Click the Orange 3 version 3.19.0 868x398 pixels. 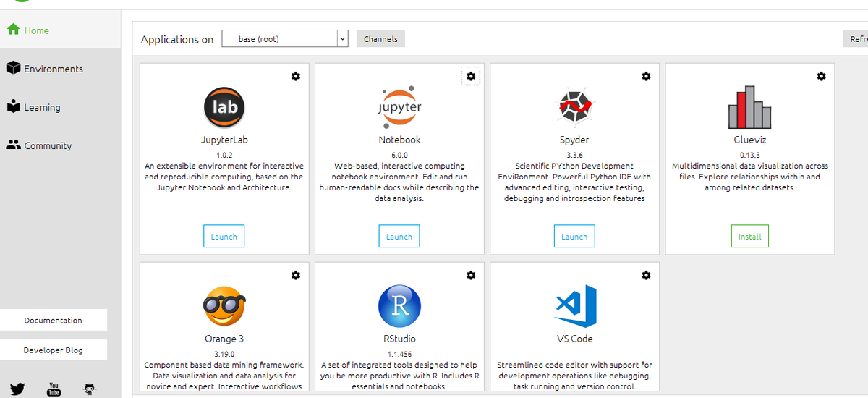pos(224,354)
